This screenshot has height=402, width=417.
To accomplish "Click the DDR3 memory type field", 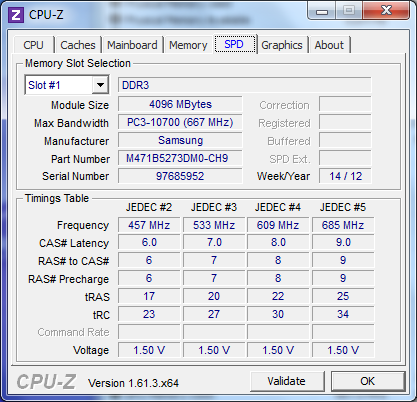I will click(x=244, y=85).
